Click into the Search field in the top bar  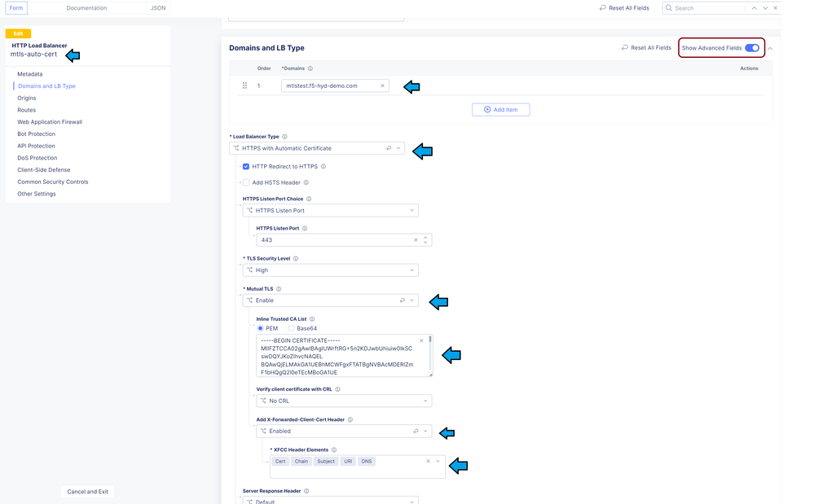point(707,8)
